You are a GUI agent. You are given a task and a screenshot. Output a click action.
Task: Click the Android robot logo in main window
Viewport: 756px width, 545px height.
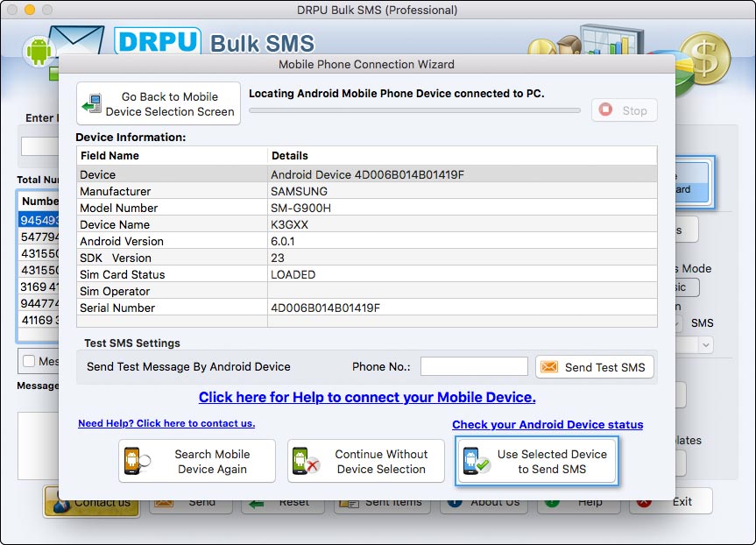pyautogui.click(x=39, y=51)
